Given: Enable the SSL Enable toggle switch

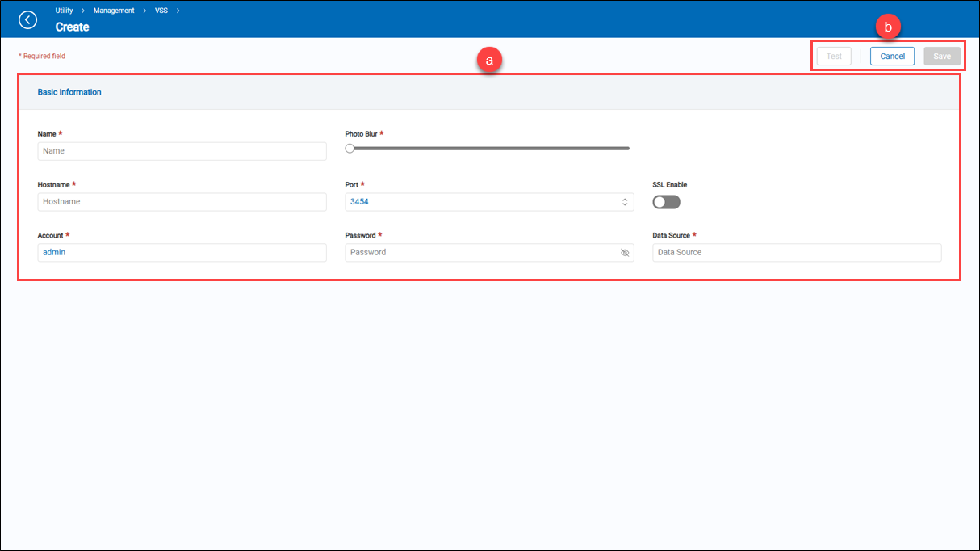Looking at the screenshot, I should pyautogui.click(x=666, y=202).
